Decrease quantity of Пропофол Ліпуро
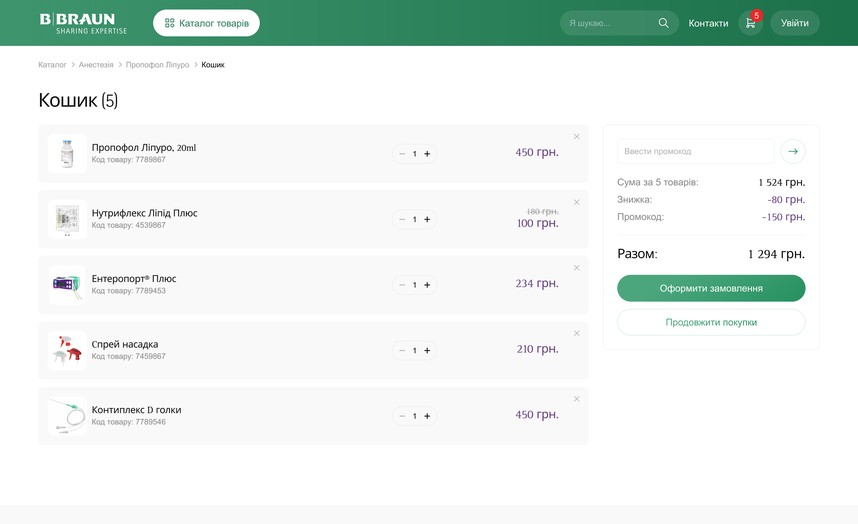858x524 pixels. [x=402, y=154]
